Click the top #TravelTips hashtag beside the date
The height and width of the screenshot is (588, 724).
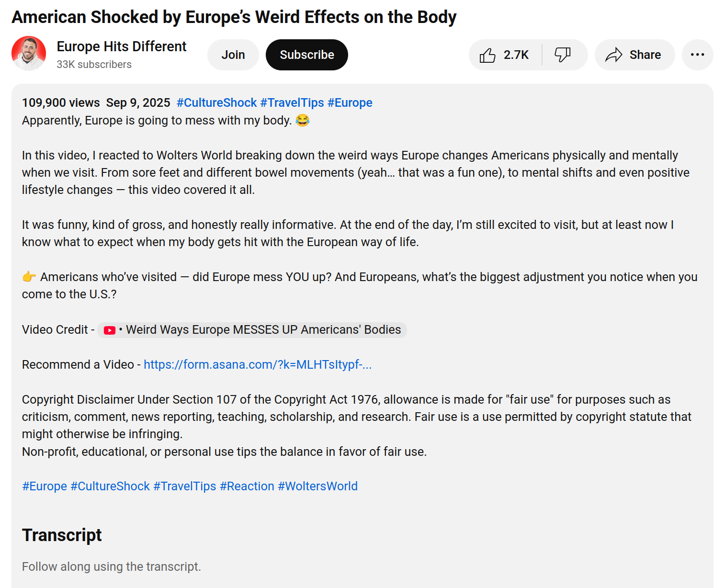click(292, 102)
